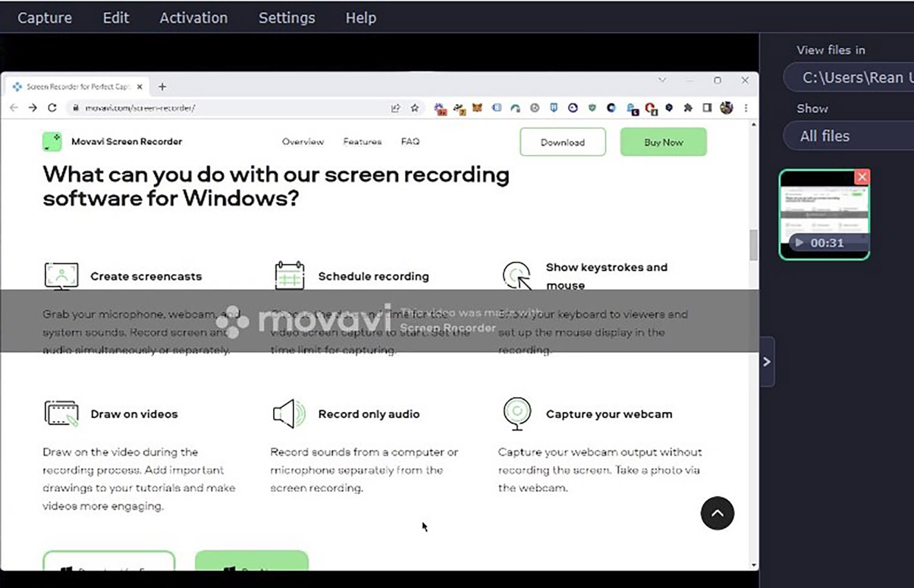Click the round scroll-to-top arrow button
This screenshot has width=914, height=588.
717,513
